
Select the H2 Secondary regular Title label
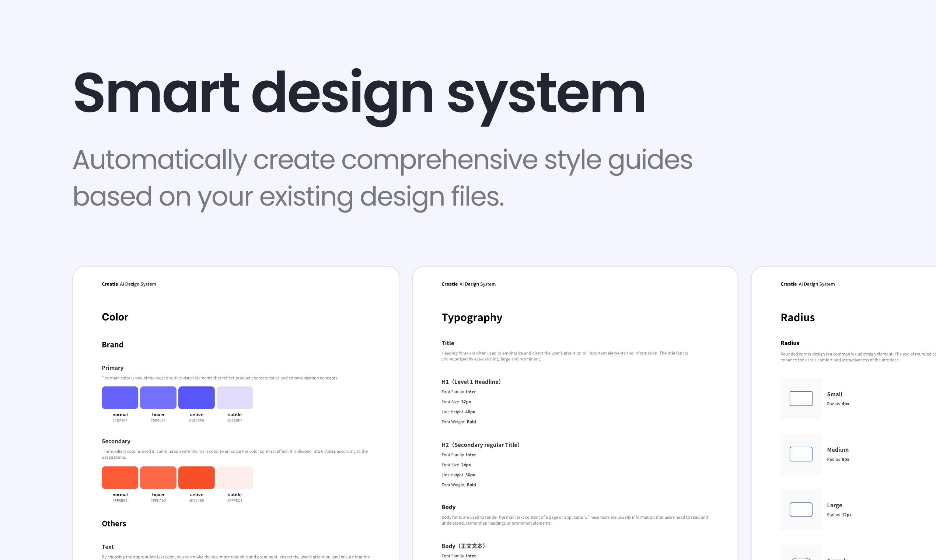pos(481,445)
